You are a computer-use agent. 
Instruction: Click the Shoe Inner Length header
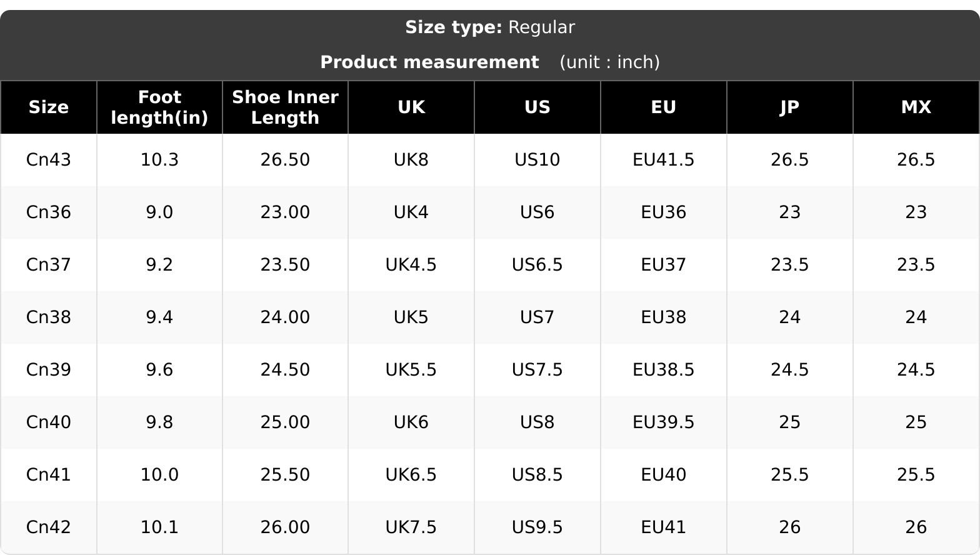(x=285, y=107)
